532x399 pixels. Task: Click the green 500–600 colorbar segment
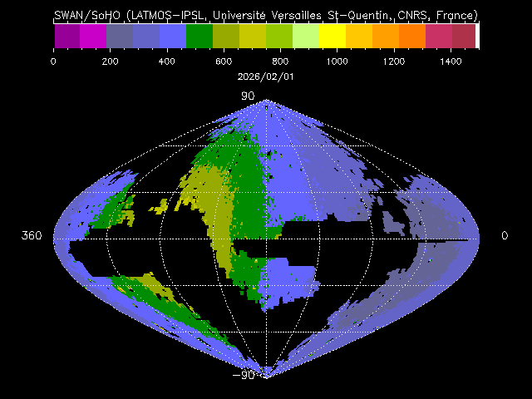point(199,36)
